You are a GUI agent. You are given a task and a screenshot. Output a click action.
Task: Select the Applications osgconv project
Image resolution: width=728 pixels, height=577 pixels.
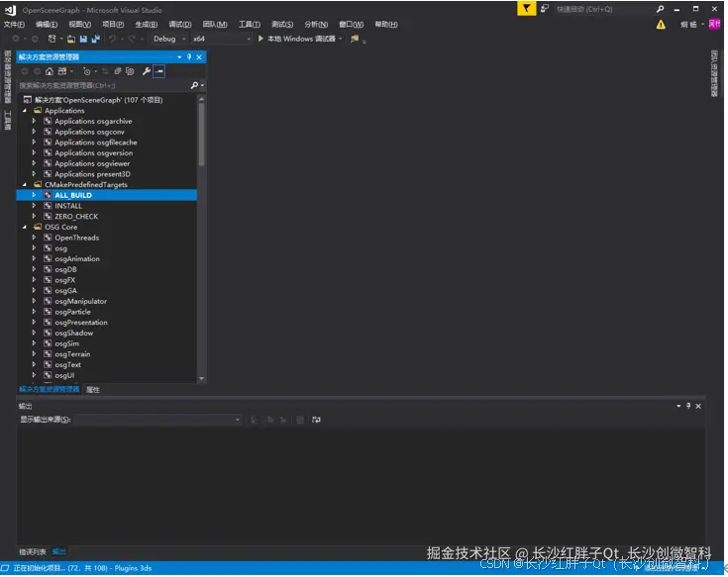pos(89,133)
